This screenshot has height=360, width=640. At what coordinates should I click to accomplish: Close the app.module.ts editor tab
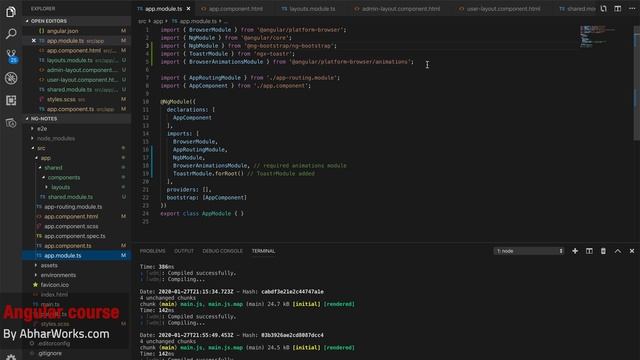188,9
